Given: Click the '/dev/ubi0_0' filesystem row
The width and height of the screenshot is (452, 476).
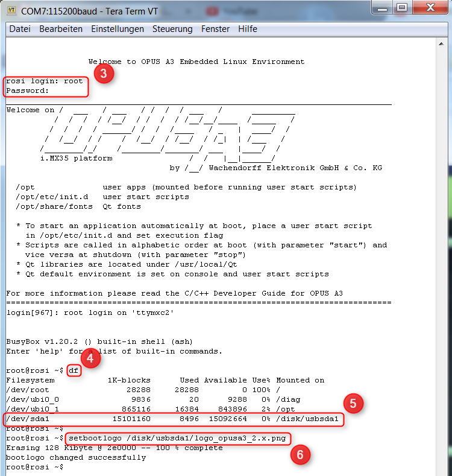Looking at the screenshot, I should click(x=153, y=399).
